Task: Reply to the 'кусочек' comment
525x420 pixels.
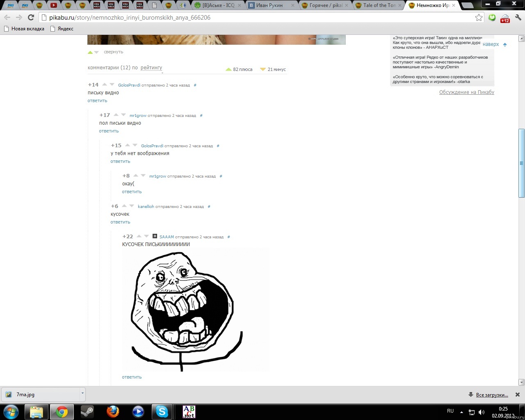Action: click(x=120, y=222)
